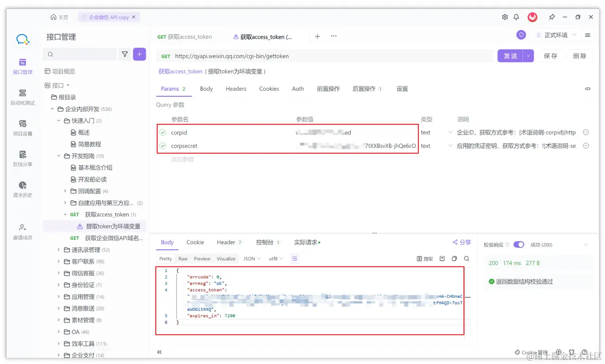605x364 pixels.
Task: Click the search response magnifier icon
Action: point(467,259)
